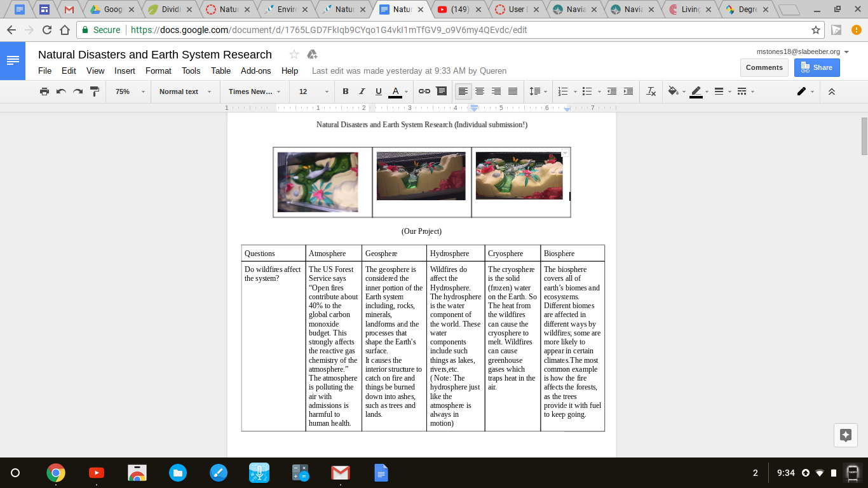The height and width of the screenshot is (488, 868).
Task: Open the Times New font dropdown
Action: click(x=254, y=91)
